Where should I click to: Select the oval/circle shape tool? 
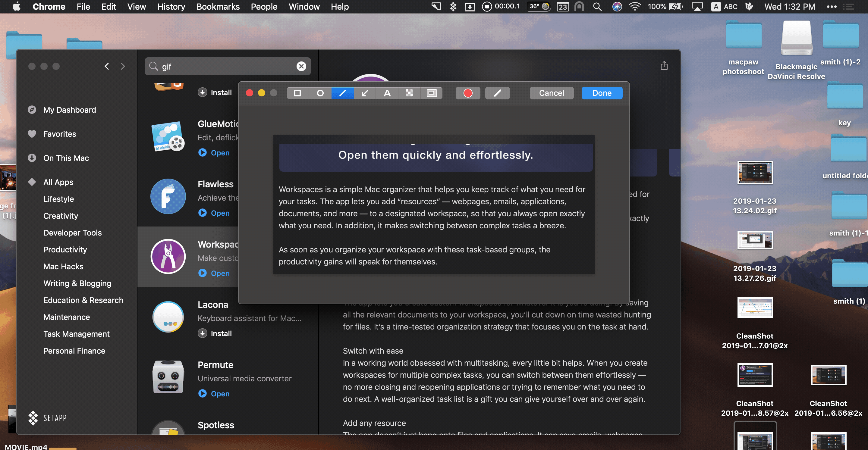pos(320,93)
